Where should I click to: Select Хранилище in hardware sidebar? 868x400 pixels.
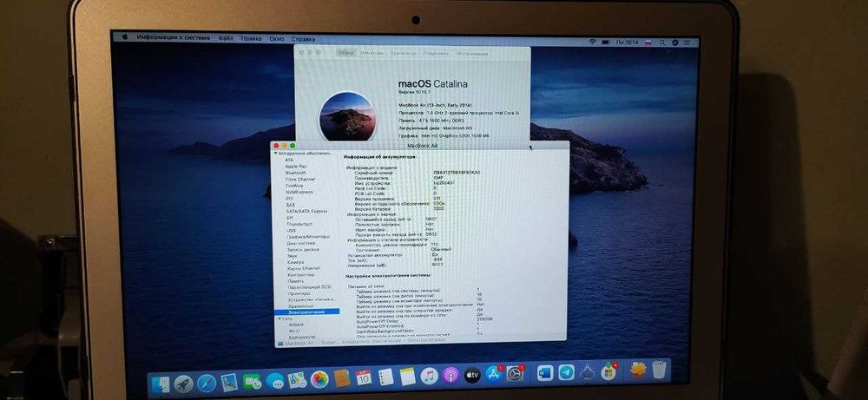(x=300, y=306)
